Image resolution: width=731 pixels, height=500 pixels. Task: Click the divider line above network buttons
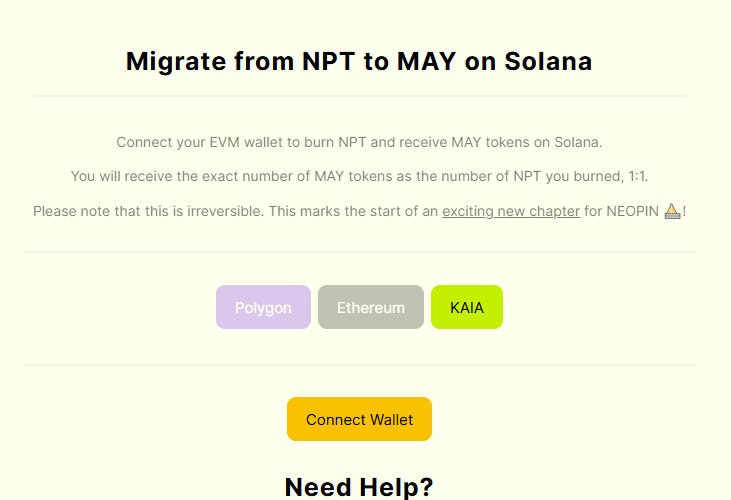click(x=360, y=252)
